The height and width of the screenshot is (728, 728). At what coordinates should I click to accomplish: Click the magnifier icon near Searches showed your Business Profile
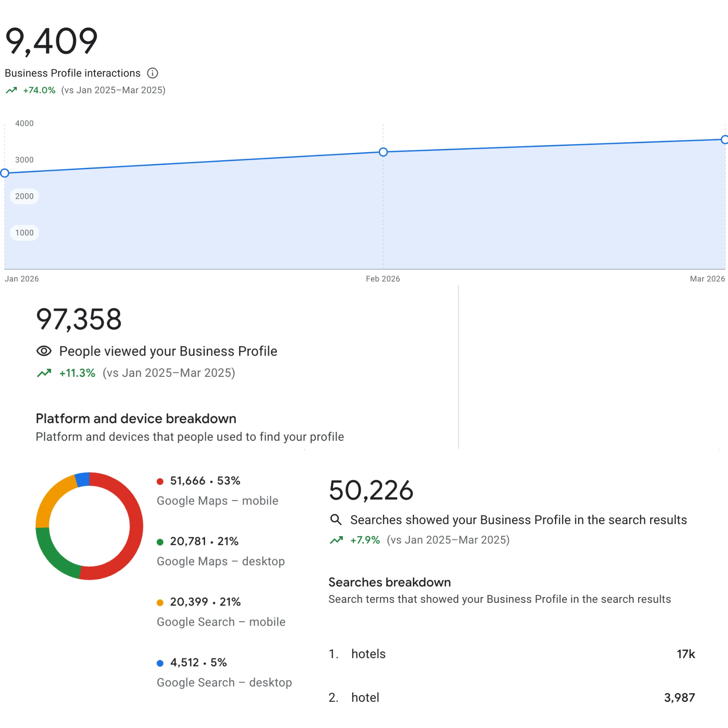coord(336,520)
